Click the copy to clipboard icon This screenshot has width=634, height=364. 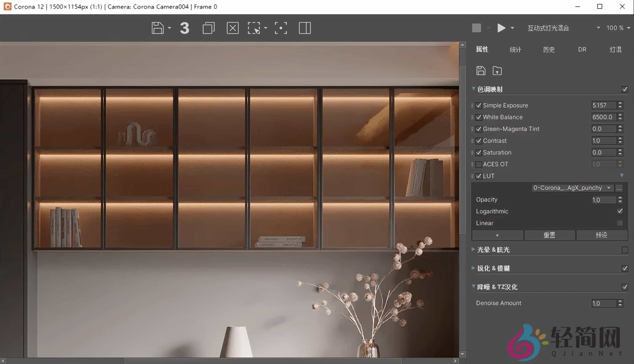click(x=208, y=28)
